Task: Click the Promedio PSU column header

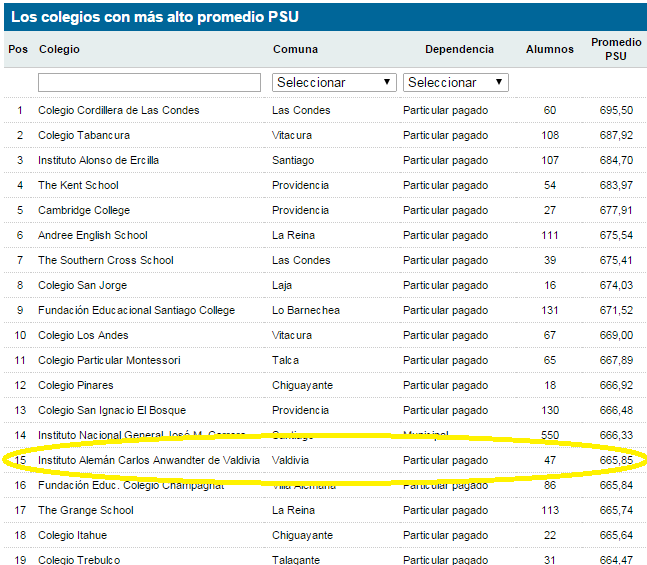Action: [x=616, y=49]
